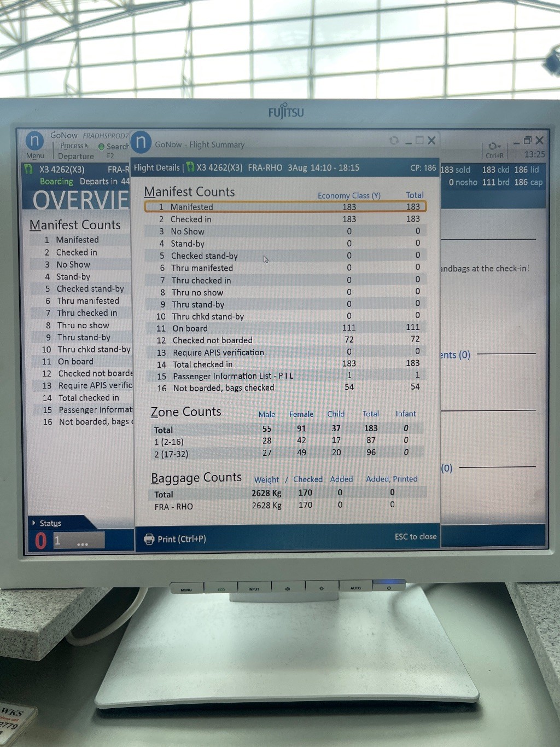The height and width of the screenshot is (747, 560).
Task: Close the Flight Summary dialog
Action: [431, 141]
